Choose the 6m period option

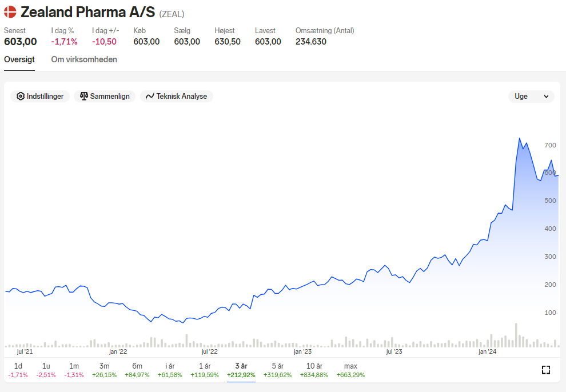137,370
